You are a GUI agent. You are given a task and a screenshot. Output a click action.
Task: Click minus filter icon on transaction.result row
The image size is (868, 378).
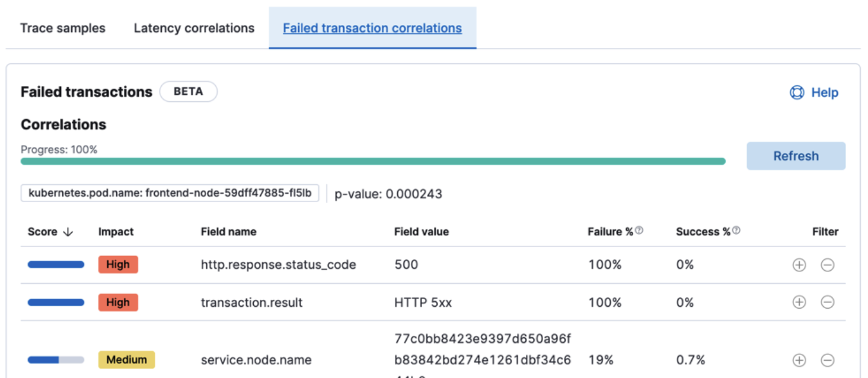coord(828,302)
